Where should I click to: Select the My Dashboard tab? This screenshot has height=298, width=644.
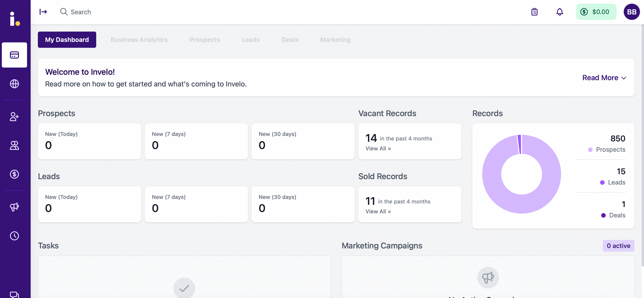pos(67,40)
